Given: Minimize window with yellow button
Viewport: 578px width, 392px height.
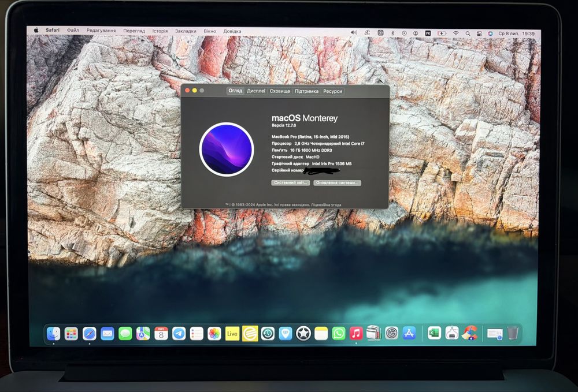Looking at the screenshot, I should pyautogui.click(x=195, y=90).
